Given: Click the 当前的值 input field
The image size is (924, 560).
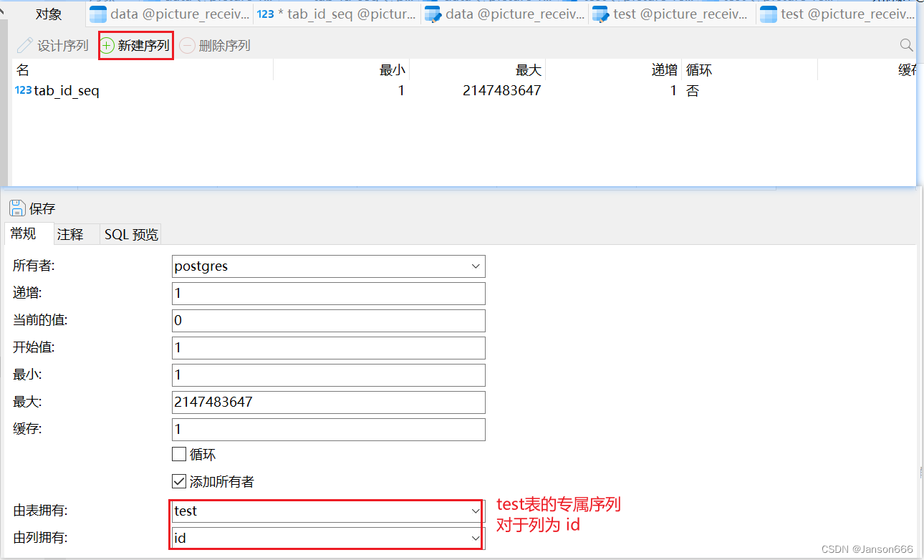Looking at the screenshot, I should (329, 320).
